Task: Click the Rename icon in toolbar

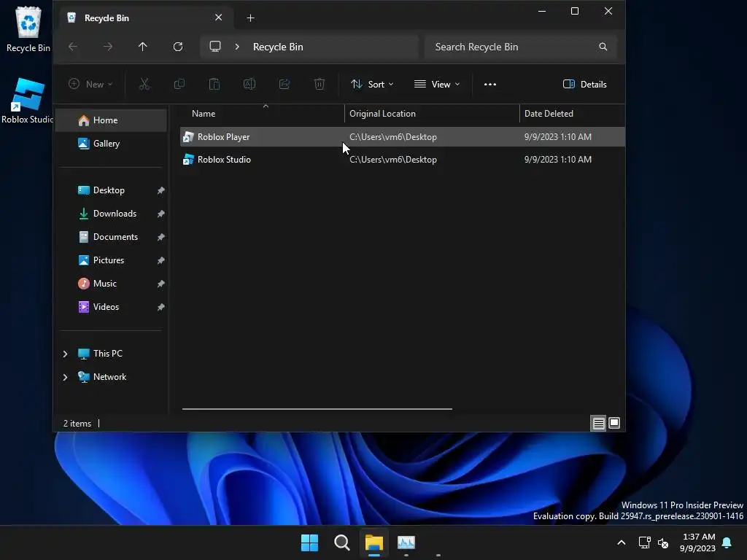Action: (249, 85)
